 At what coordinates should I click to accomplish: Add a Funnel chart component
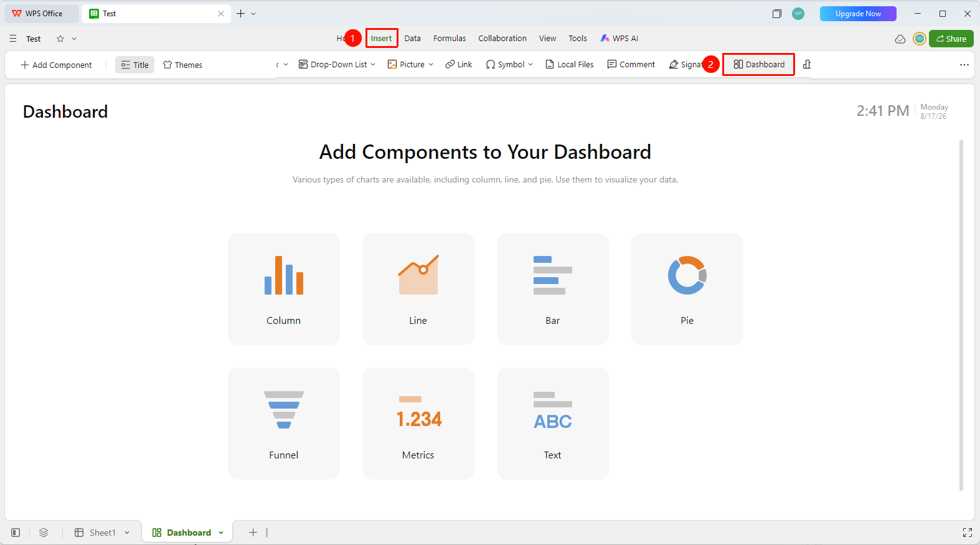click(284, 424)
